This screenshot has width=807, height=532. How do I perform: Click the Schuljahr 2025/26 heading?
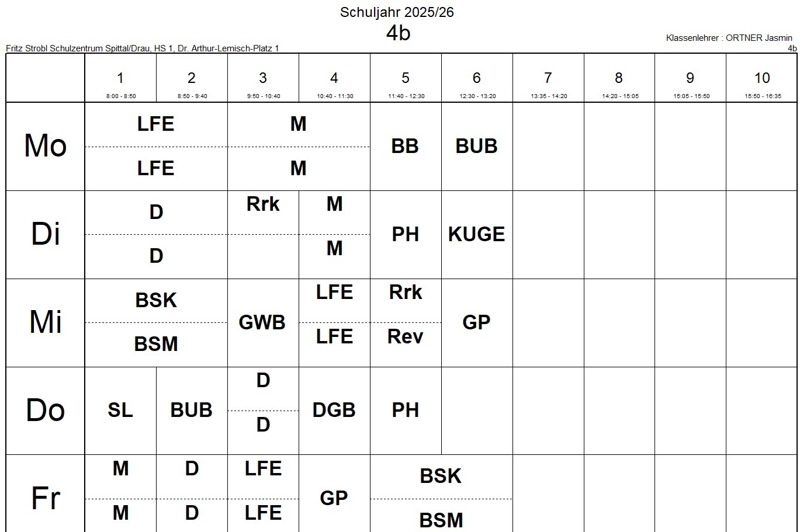pyautogui.click(x=397, y=12)
